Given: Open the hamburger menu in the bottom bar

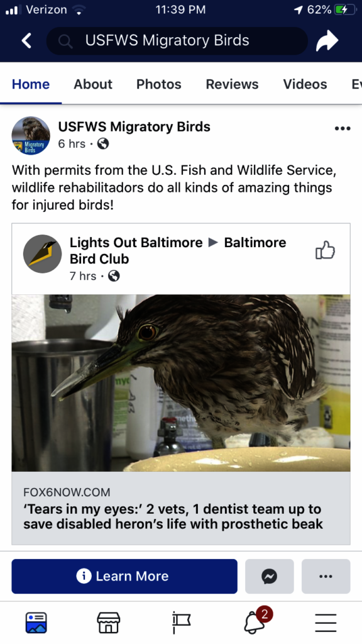Looking at the screenshot, I should pos(326,623).
